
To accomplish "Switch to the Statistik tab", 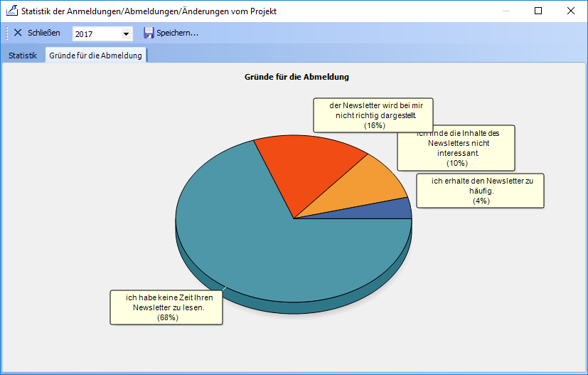I will point(23,56).
